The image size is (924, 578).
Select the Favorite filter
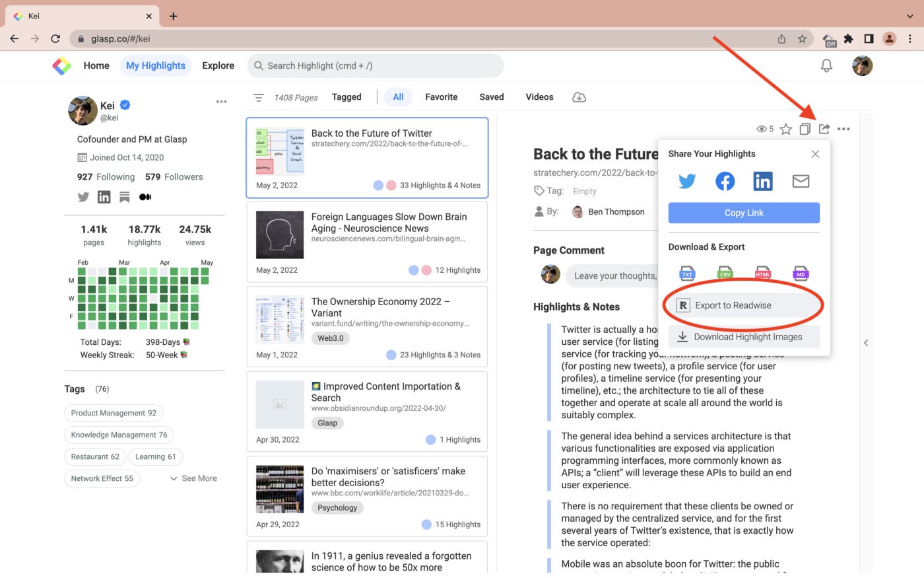[442, 97]
